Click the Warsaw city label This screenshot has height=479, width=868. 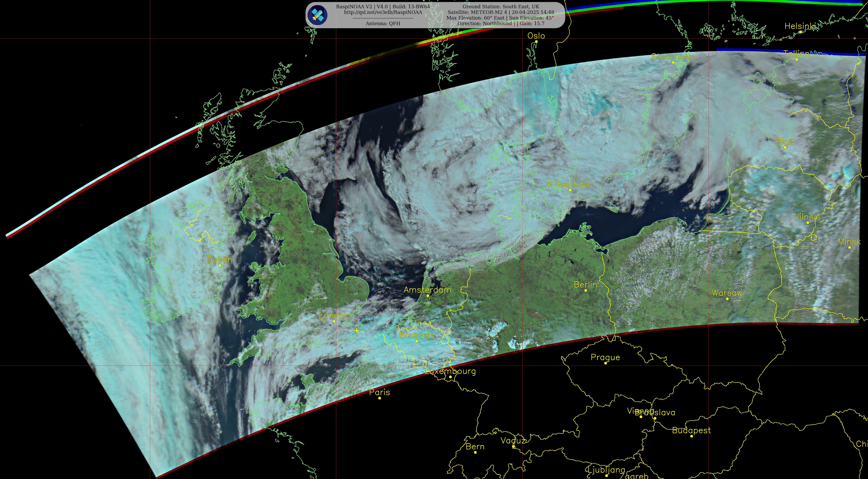coord(727,293)
